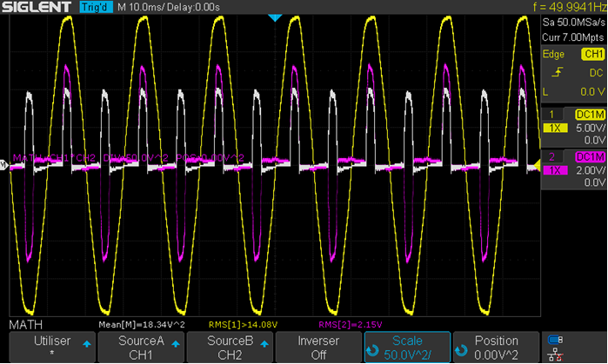
Task: Click the Scale rotary knob icon
Action: pyautogui.click(x=372, y=350)
